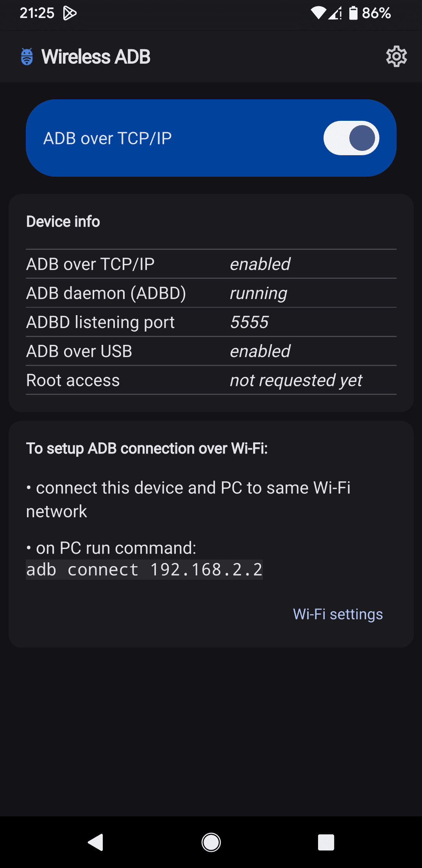422x868 pixels.
Task: Select the ADBD listening port row
Action: (211, 322)
